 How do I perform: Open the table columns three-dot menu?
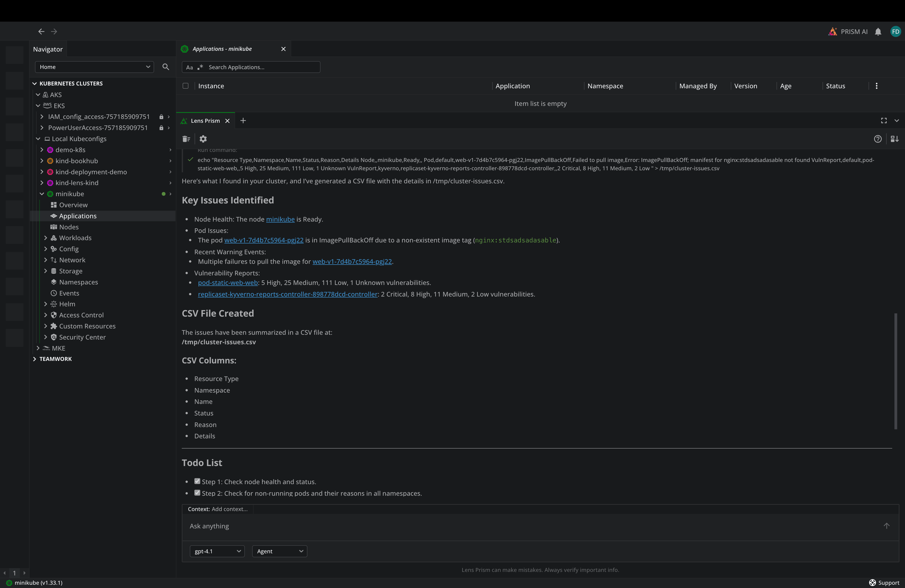point(877,86)
